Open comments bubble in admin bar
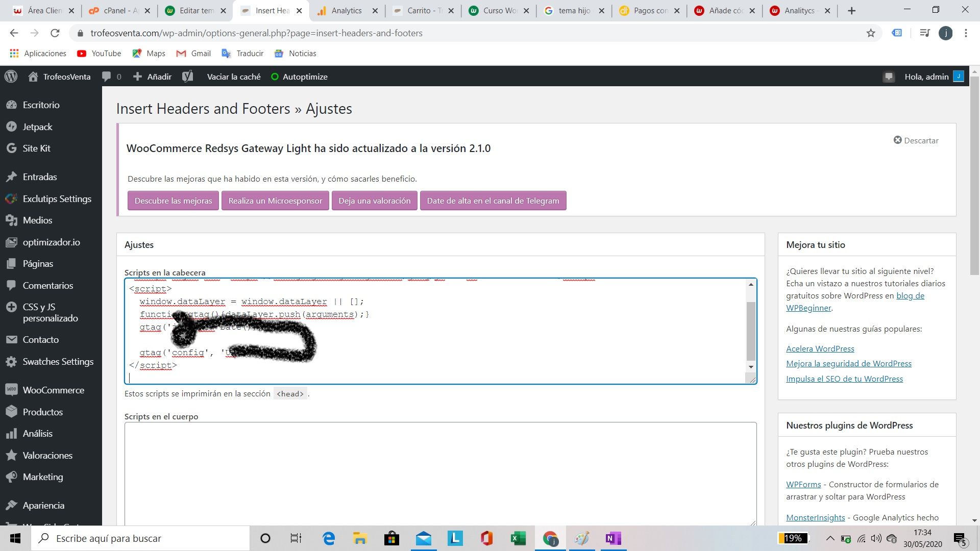980x551 pixels. click(111, 77)
